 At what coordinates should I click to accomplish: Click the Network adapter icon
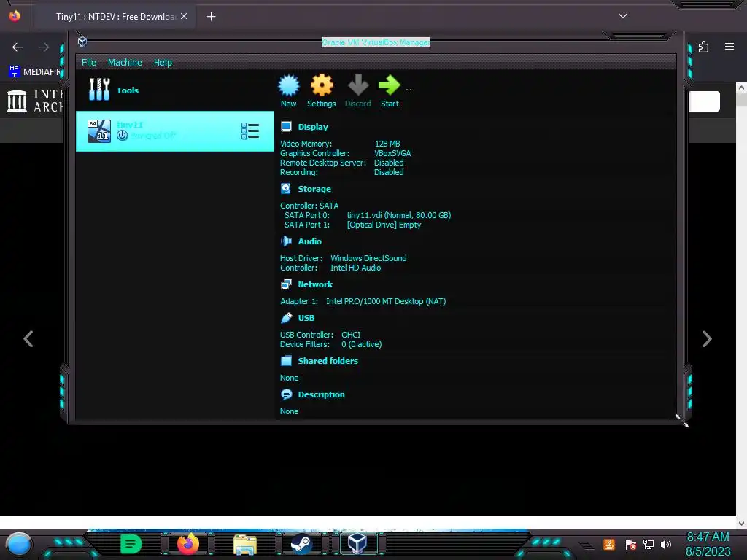(286, 284)
